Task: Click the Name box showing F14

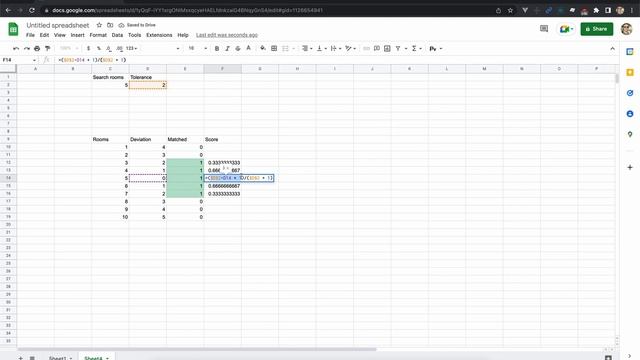Action: pos(19,60)
